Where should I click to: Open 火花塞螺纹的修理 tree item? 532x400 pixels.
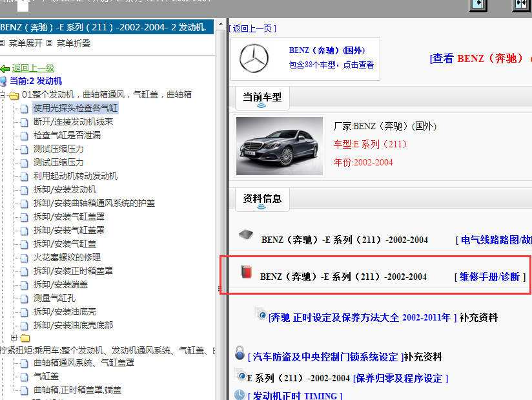(x=67, y=258)
